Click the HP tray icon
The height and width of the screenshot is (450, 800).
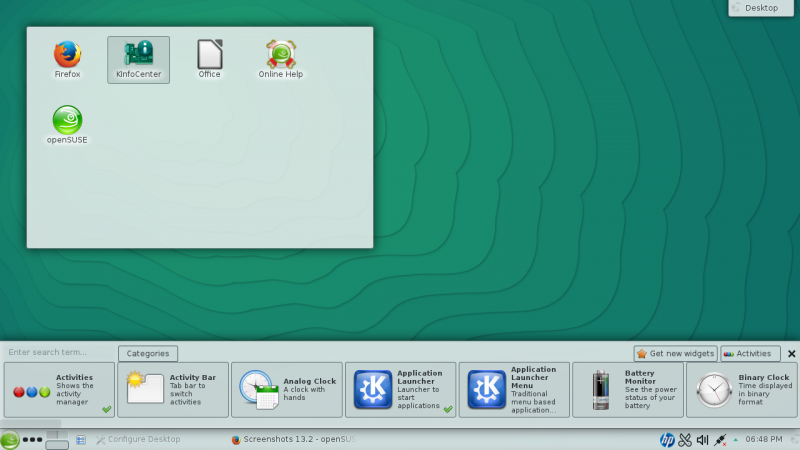pyautogui.click(x=667, y=439)
